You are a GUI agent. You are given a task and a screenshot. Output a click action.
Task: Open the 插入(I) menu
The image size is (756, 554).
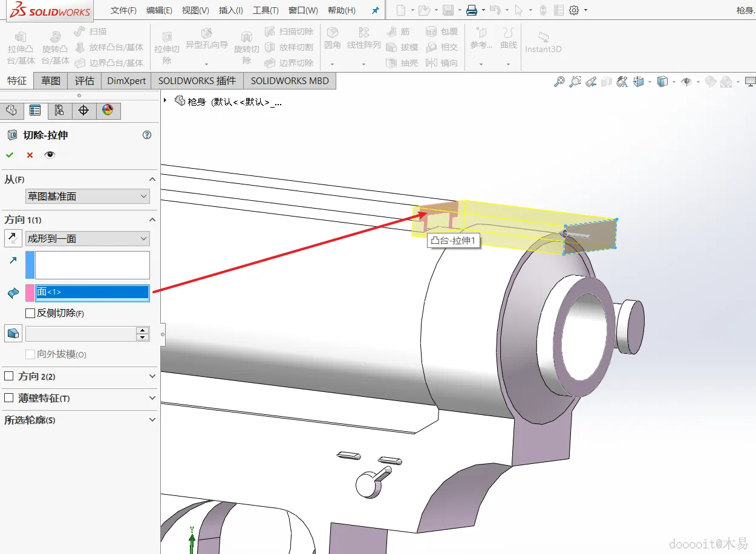point(230,10)
